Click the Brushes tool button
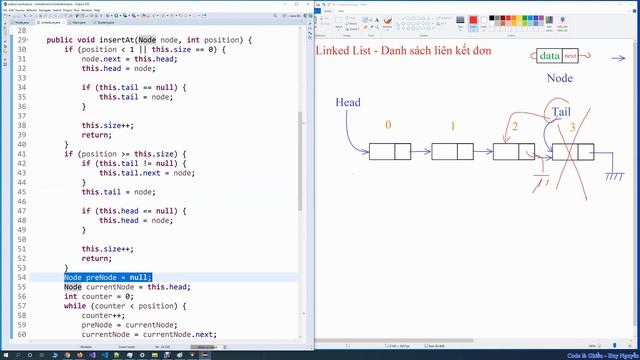Image resolution: width=640 pixels, height=360 pixels. click(x=388, y=23)
